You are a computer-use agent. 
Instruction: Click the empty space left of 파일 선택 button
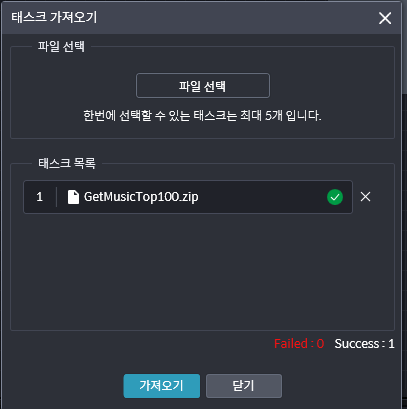click(x=73, y=86)
